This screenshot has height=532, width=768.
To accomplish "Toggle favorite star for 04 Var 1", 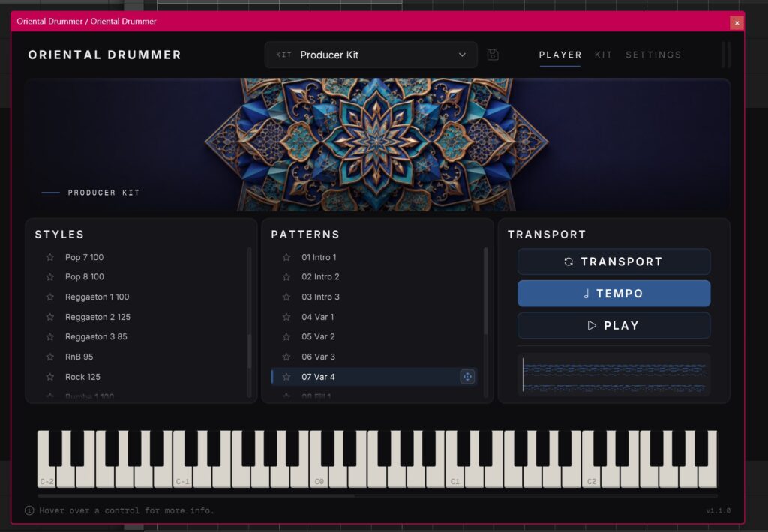I will 286,317.
